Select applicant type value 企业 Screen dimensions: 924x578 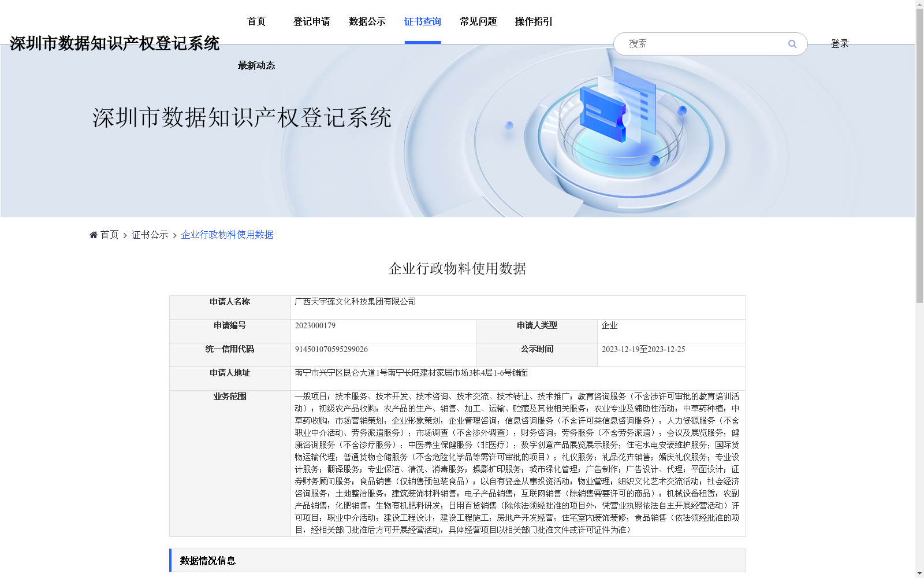point(609,325)
